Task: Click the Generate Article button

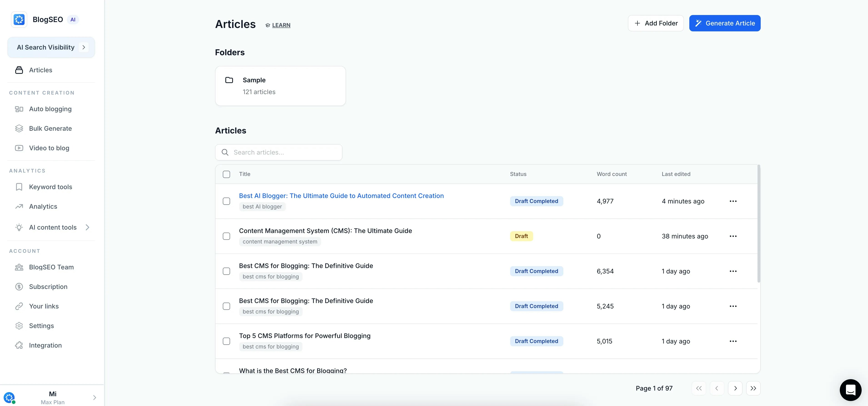Action: point(725,23)
